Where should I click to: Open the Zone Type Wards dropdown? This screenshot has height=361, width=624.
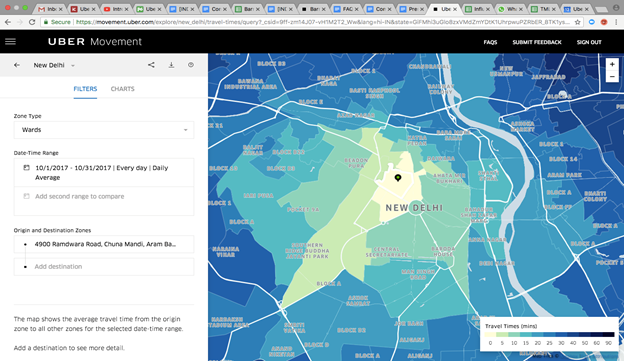(104, 130)
